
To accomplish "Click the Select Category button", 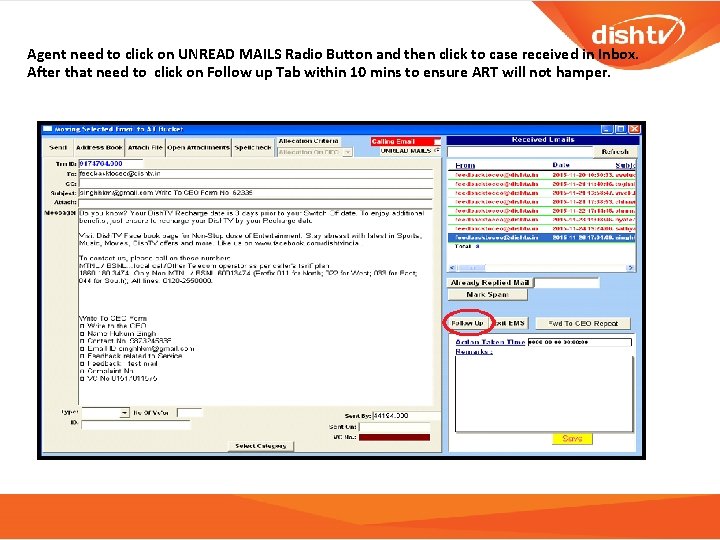I will 261,446.
